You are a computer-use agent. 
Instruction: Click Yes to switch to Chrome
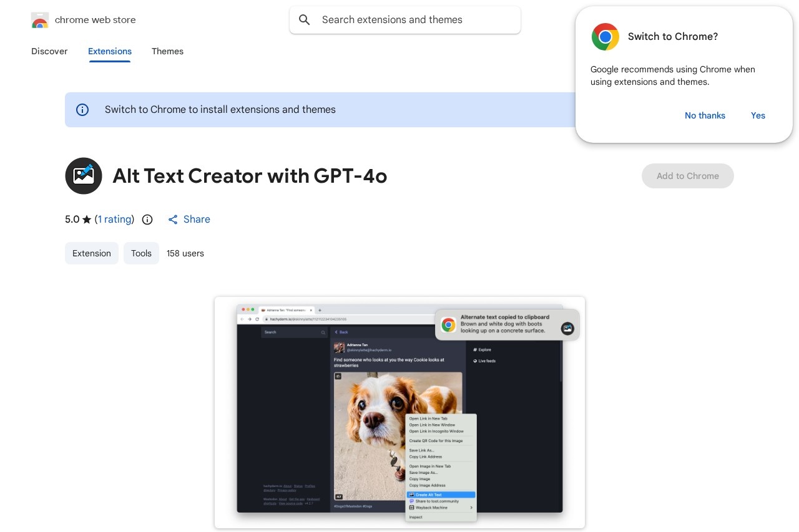pyautogui.click(x=758, y=115)
